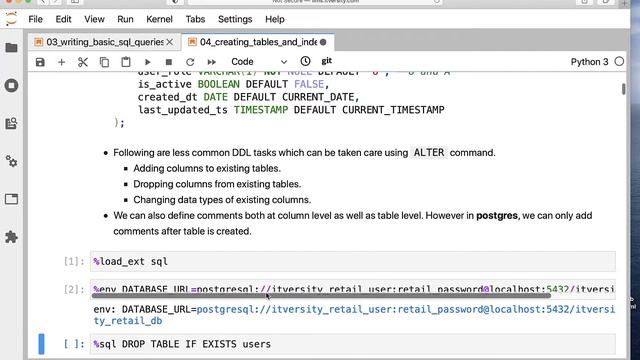Select the 04_creating_tables_and_indexes tab
This screenshot has height=360, width=640.
click(x=258, y=42)
